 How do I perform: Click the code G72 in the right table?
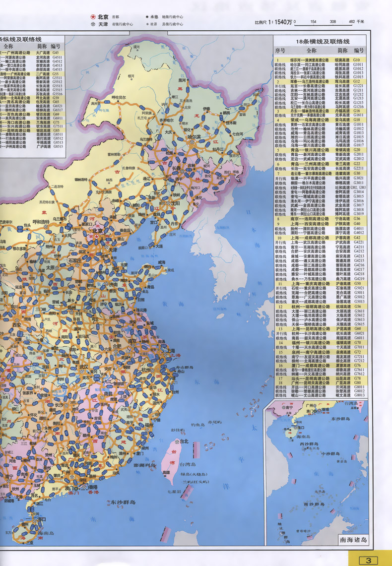tap(357, 352)
